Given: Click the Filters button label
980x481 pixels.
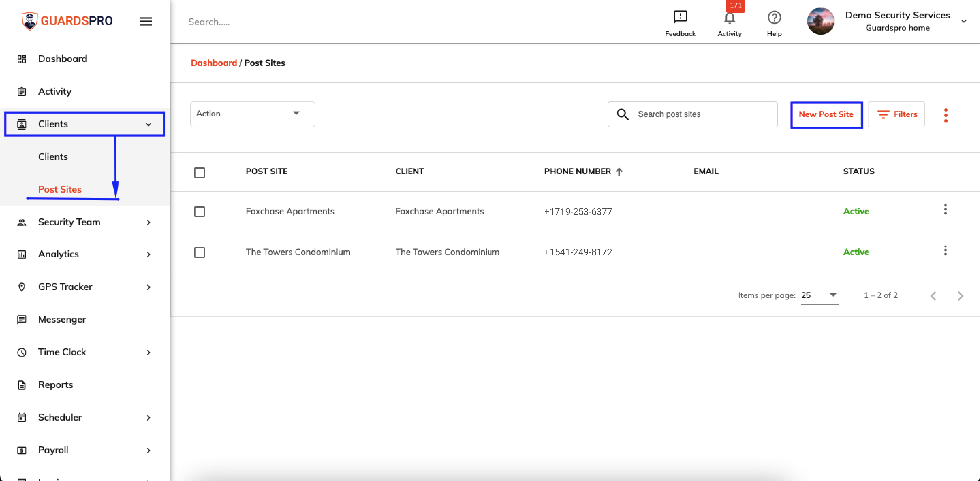Looking at the screenshot, I should pyautogui.click(x=905, y=114).
